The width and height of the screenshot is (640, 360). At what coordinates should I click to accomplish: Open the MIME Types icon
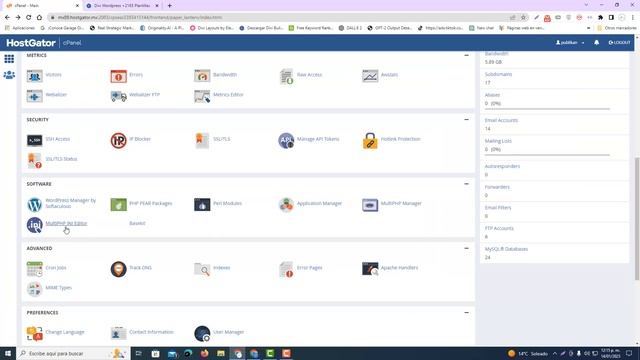tap(35, 289)
